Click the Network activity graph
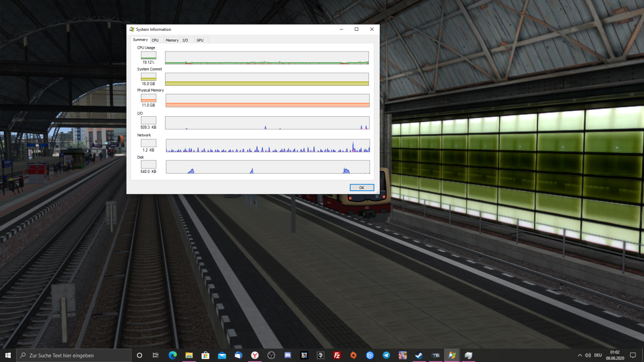Viewport: 644px width, 362px height. tap(267, 146)
